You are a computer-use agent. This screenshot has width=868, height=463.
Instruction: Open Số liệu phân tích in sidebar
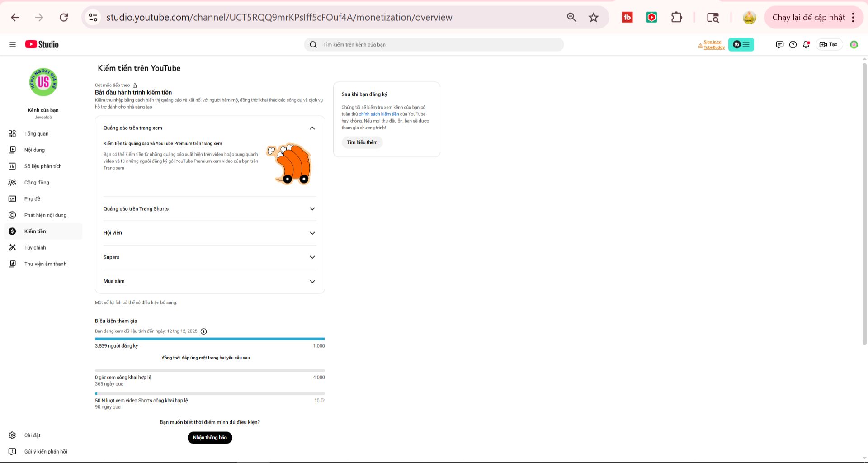(x=43, y=166)
